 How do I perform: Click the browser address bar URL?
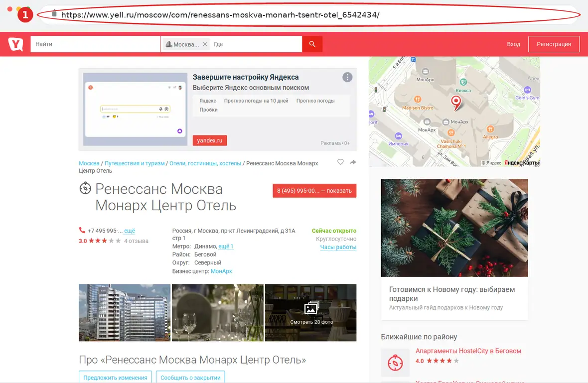point(220,14)
